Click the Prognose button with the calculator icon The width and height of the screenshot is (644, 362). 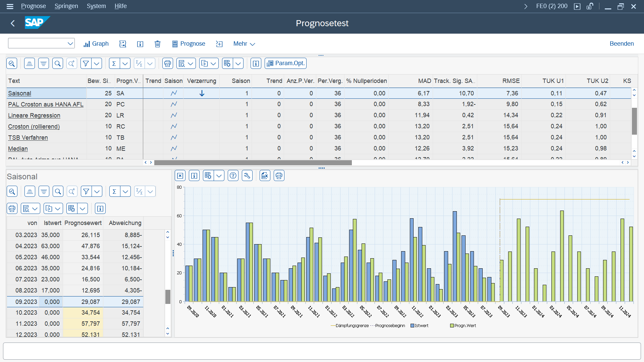tap(189, 44)
